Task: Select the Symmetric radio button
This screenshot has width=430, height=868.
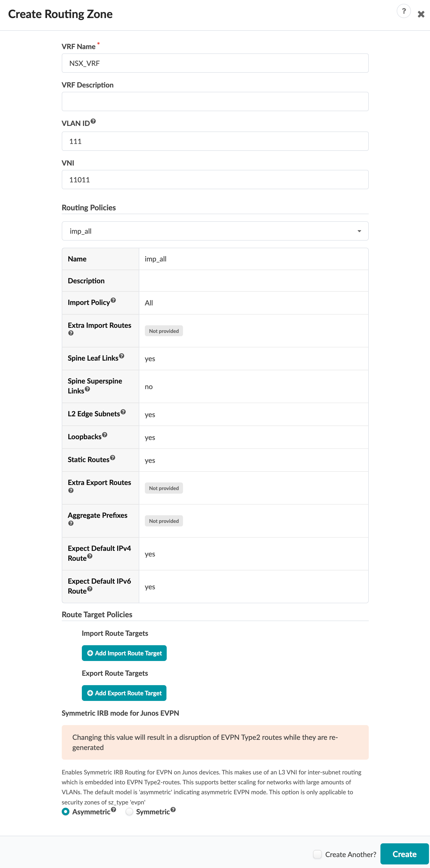Action: click(129, 812)
